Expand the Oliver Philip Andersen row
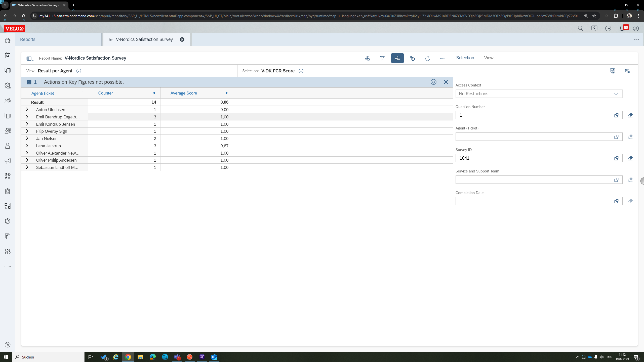The width and height of the screenshot is (644, 362). click(27, 160)
